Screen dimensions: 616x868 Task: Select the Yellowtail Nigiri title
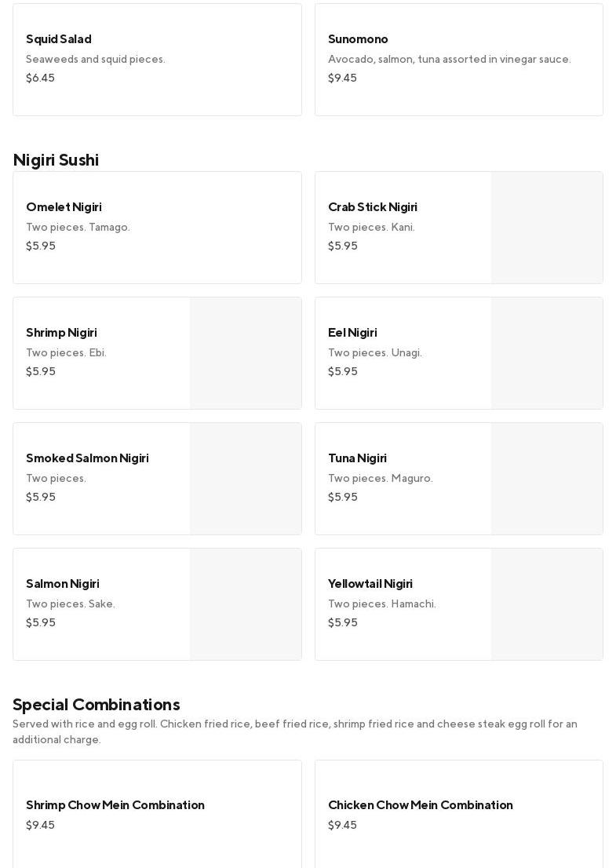coord(370,584)
